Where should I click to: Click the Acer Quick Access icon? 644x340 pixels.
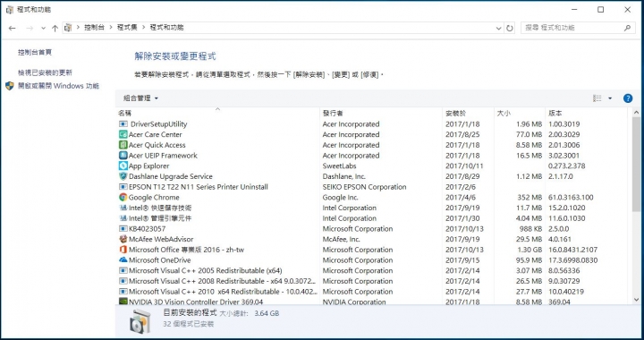[123, 145]
